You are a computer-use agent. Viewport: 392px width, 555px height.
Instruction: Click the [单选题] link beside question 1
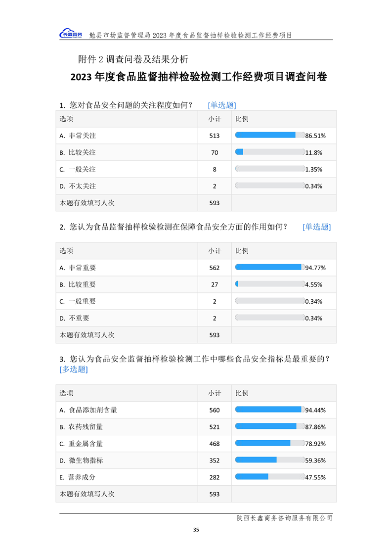222,105
